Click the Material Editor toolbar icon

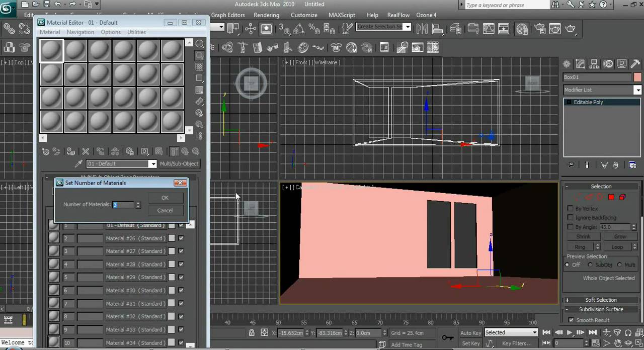tap(522, 29)
